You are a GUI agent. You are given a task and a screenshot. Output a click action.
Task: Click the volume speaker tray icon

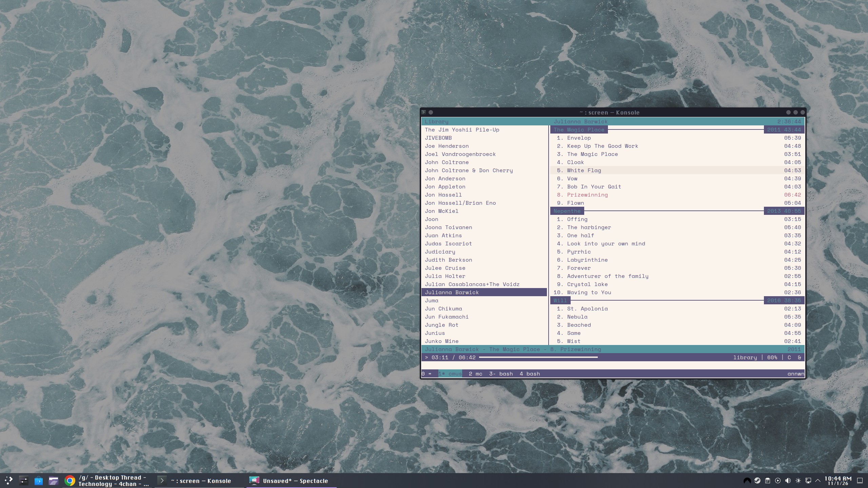788,481
